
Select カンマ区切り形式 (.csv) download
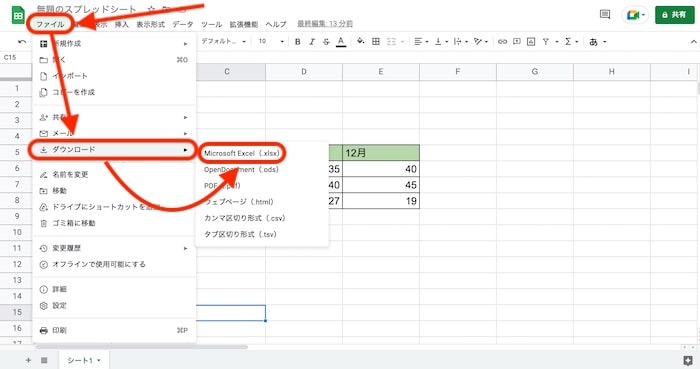click(262, 218)
